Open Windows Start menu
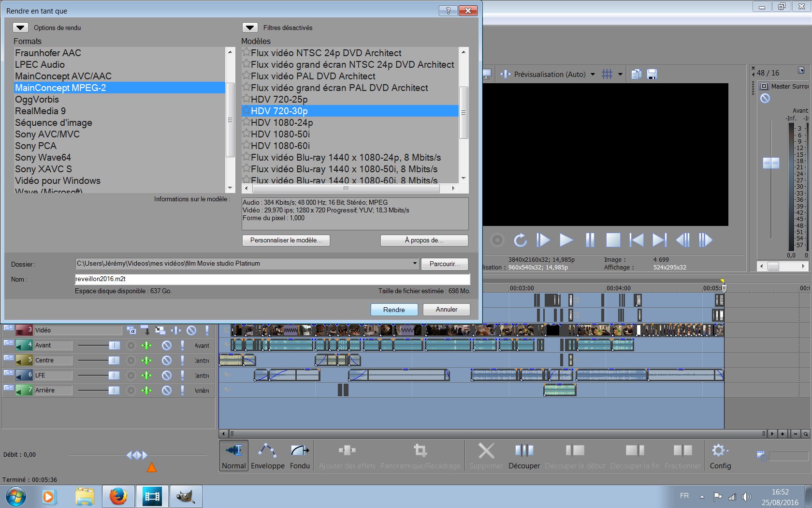812x508 pixels. 15,496
